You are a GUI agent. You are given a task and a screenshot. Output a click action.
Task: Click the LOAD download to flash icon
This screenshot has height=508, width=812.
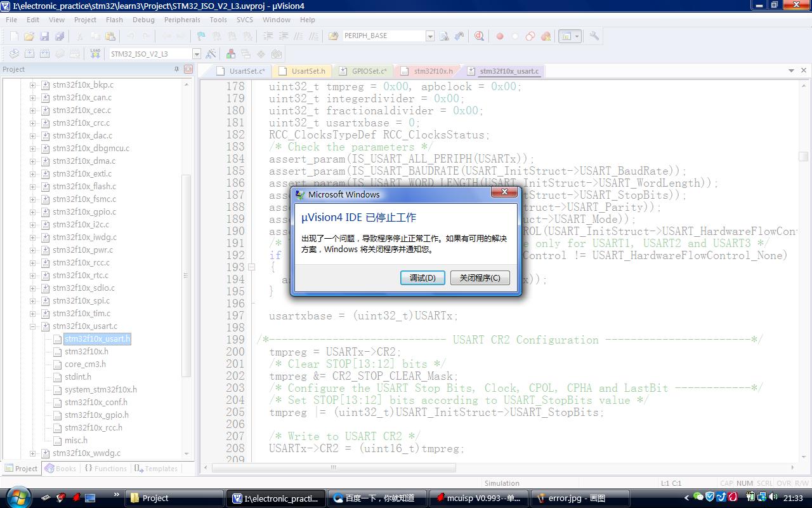95,54
